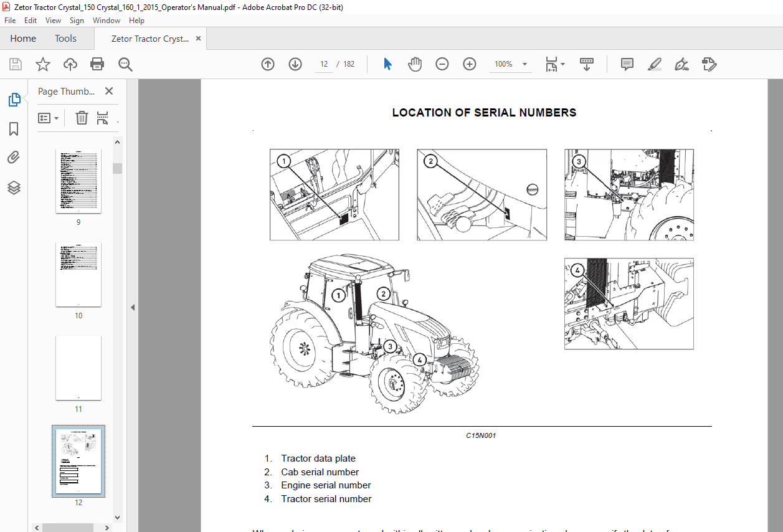Select the page 11 thumbnail
The height and width of the screenshot is (532, 783).
pyautogui.click(x=78, y=368)
